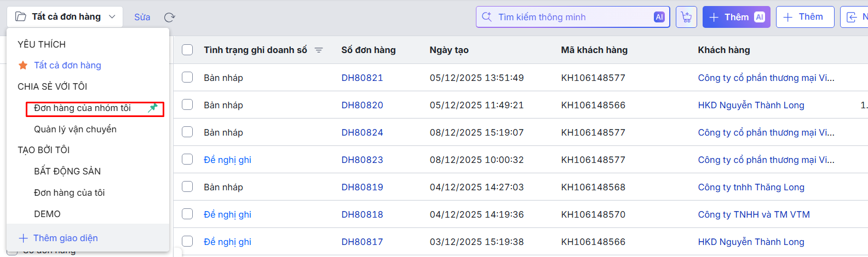Click the blue Thêm AI button
The image size is (868, 257).
click(x=735, y=17)
